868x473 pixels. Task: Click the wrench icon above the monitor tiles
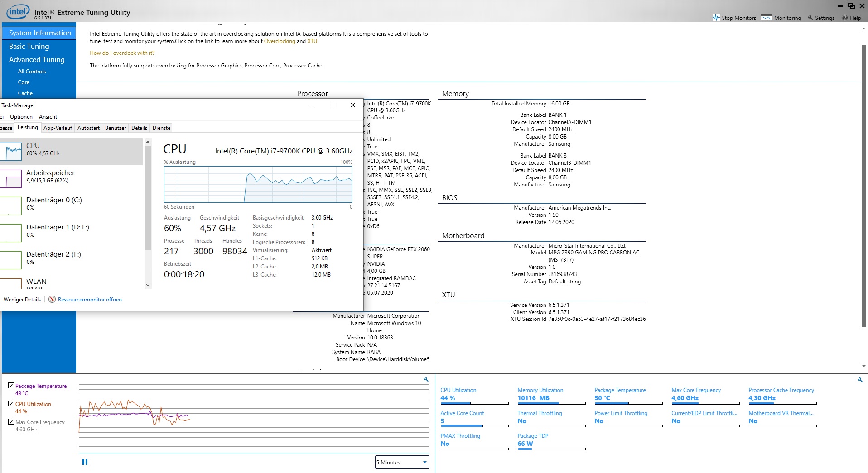click(860, 380)
